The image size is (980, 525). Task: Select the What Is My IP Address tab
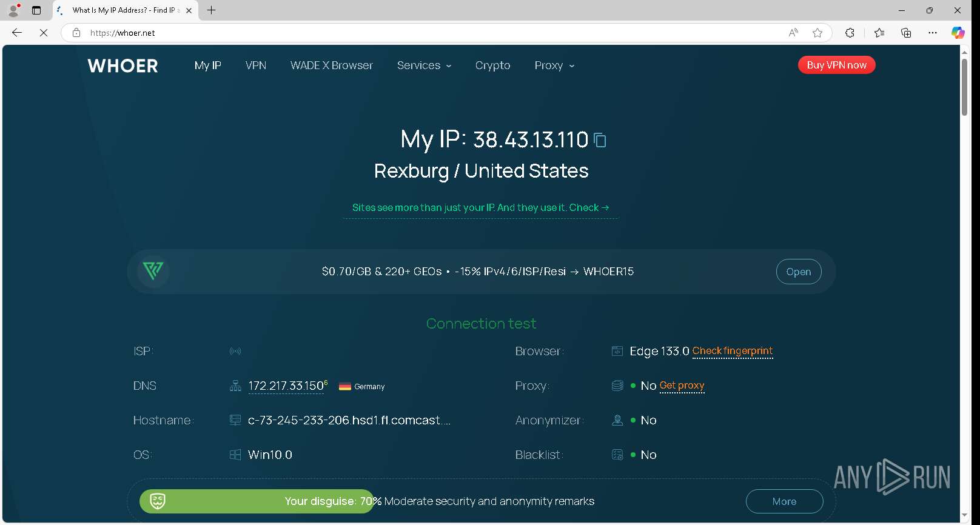(x=126, y=10)
